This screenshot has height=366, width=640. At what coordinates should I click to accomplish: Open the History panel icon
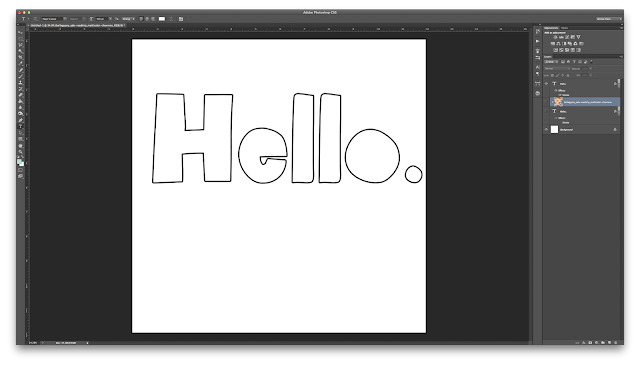tap(538, 31)
